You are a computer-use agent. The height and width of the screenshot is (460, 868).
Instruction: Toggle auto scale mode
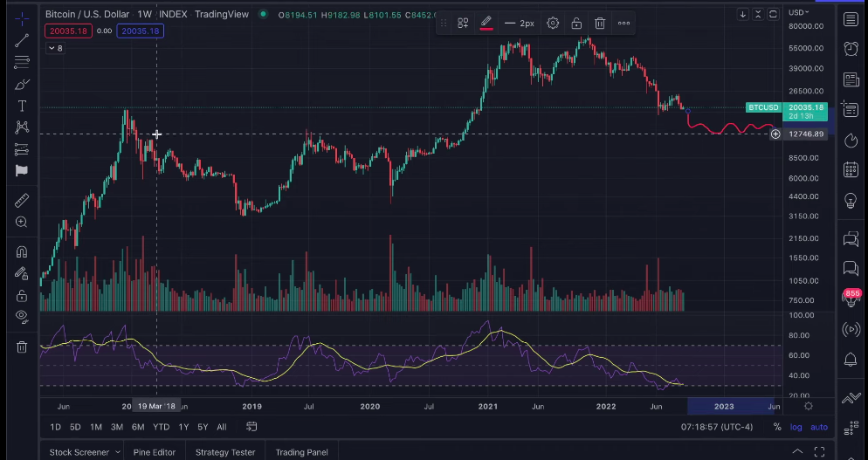point(819,427)
